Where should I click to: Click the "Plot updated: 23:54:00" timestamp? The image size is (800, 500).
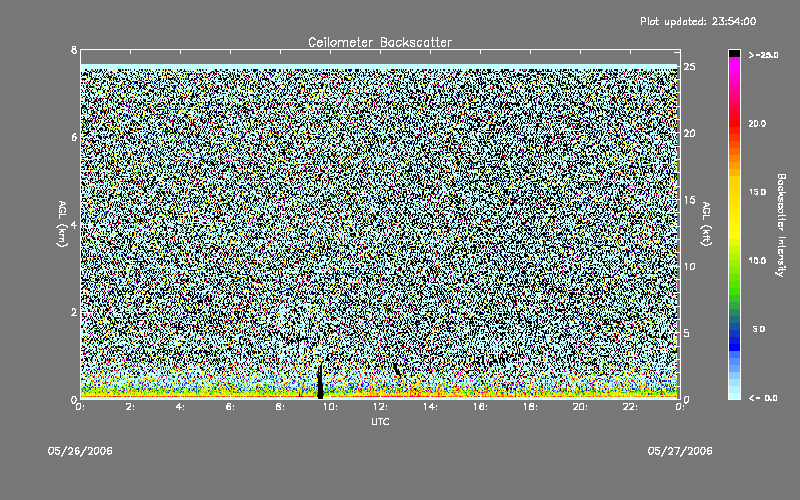(x=698, y=21)
